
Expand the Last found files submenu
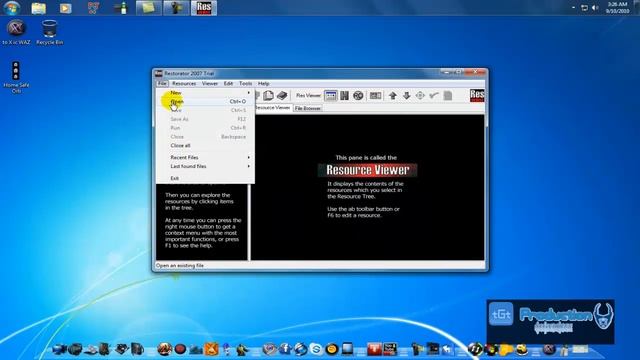206,166
